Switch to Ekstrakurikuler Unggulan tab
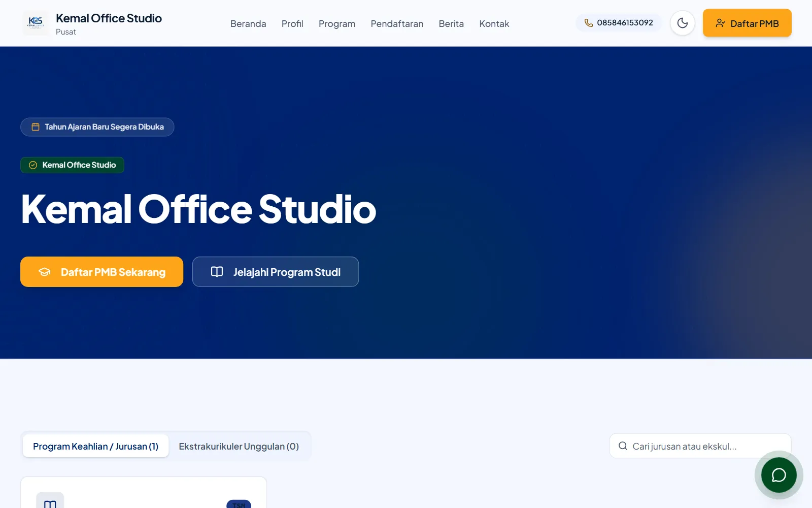Image resolution: width=812 pixels, height=508 pixels. 239,446
